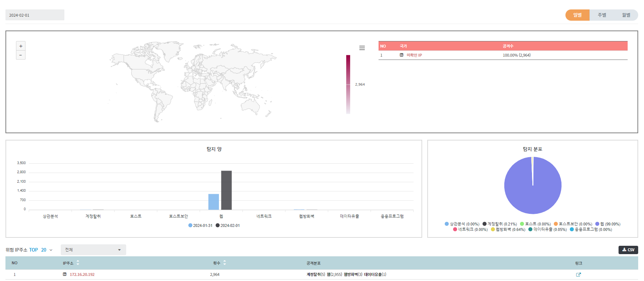Toggle 계정탈취 (0.21%) pie legend item
644x281 pixels.
[500, 224]
